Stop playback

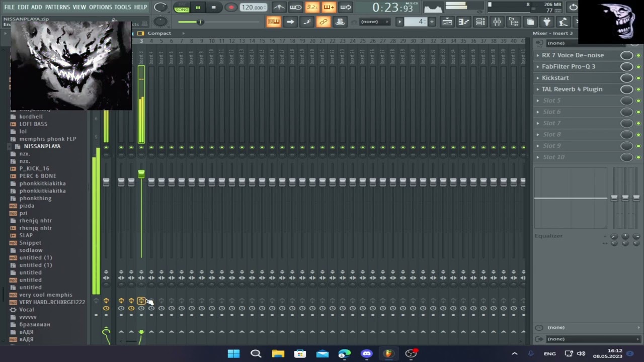pos(213,8)
